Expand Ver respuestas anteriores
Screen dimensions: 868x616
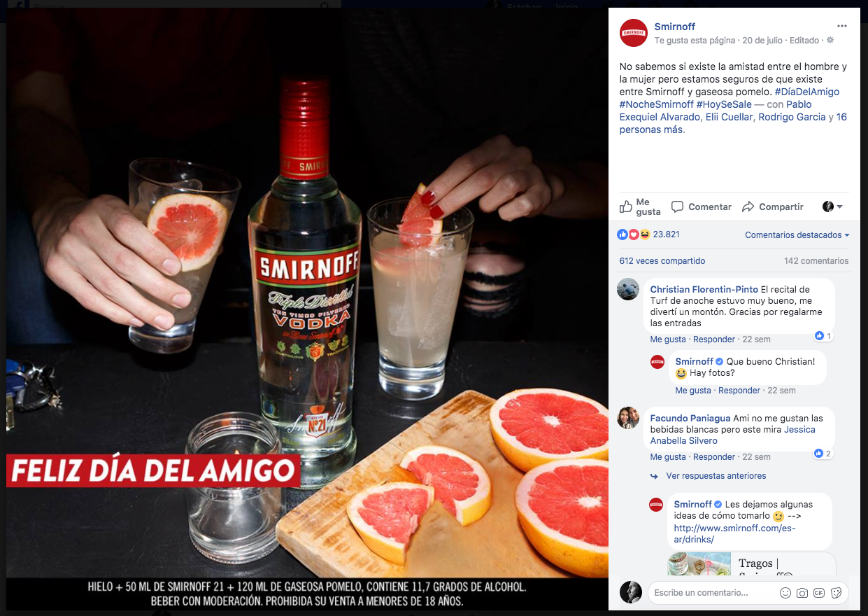pyautogui.click(x=716, y=476)
